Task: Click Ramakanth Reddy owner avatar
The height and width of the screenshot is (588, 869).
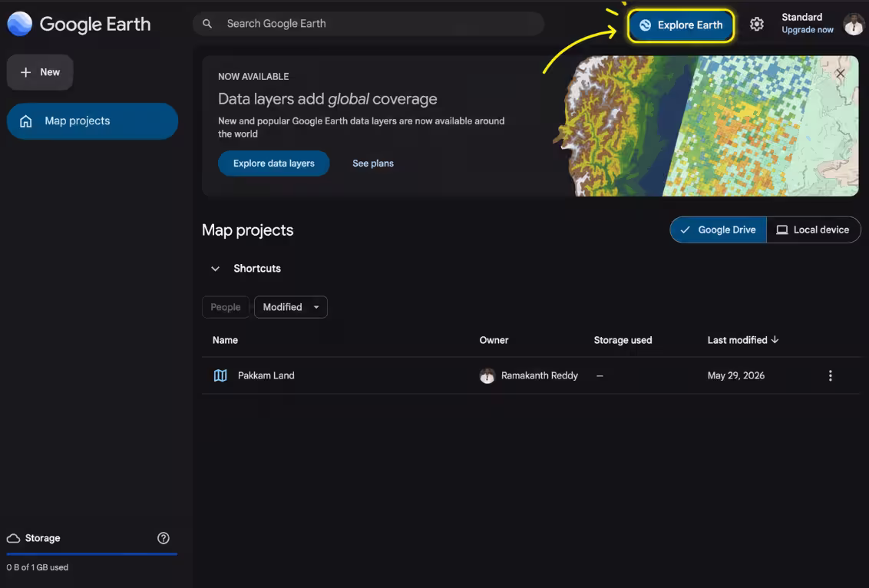Action: [487, 375]
